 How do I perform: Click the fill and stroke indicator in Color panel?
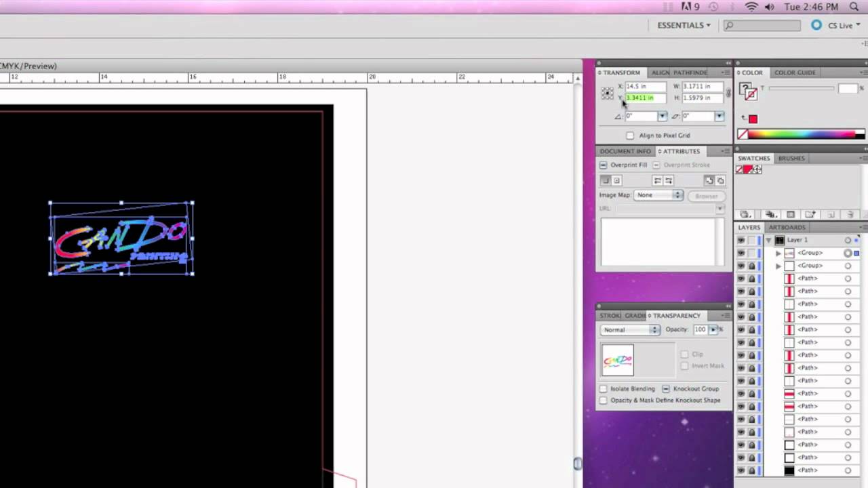747,91
